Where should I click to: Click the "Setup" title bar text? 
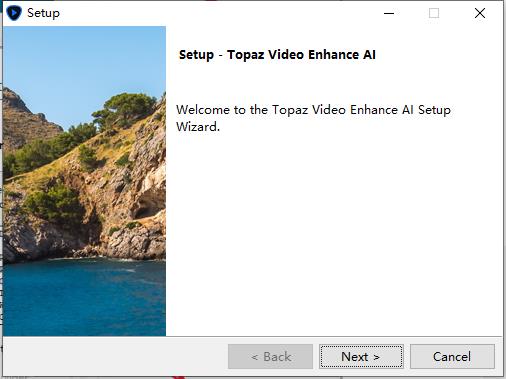pyautogui.click(x=43, y=13)
